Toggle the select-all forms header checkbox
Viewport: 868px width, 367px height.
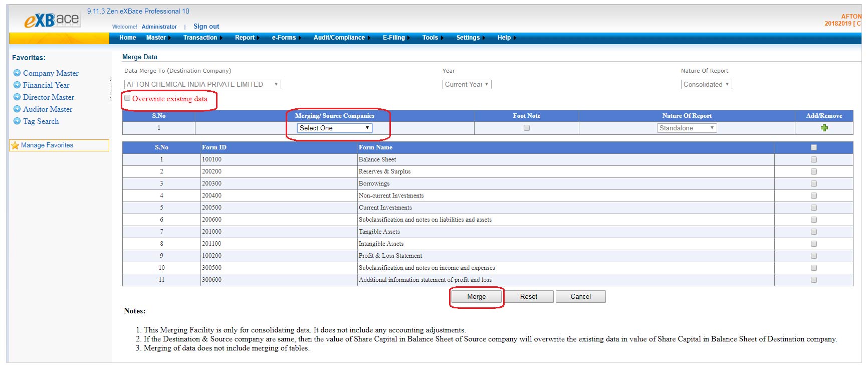pyautogui.click(x=813, y=147)
